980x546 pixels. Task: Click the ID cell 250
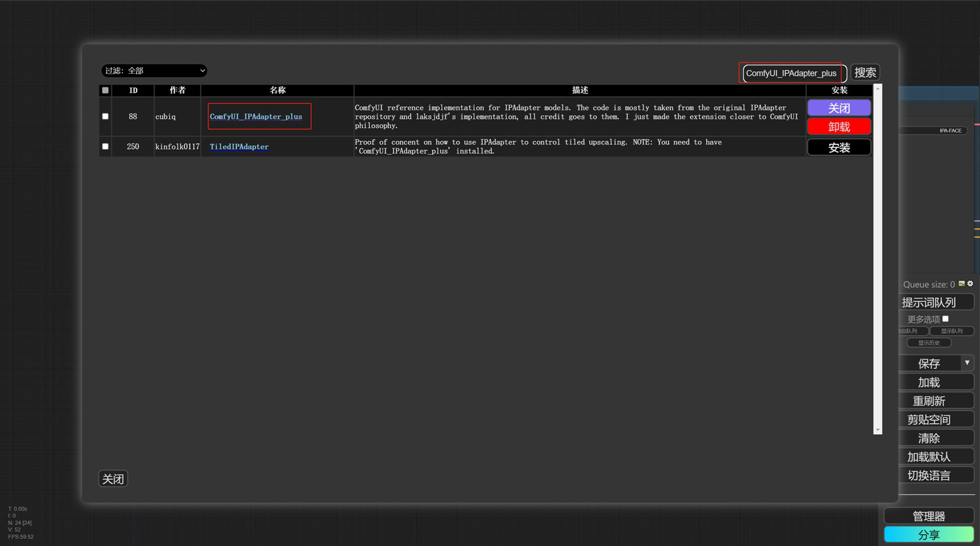pyautogui.click(x=133, y=146)
